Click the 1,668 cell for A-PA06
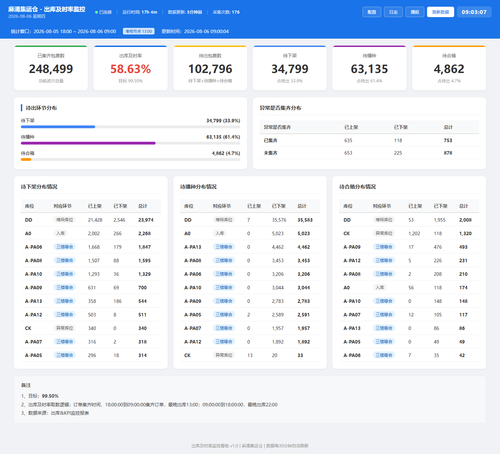This screenshot has width=500, height=454. (94, 247)
